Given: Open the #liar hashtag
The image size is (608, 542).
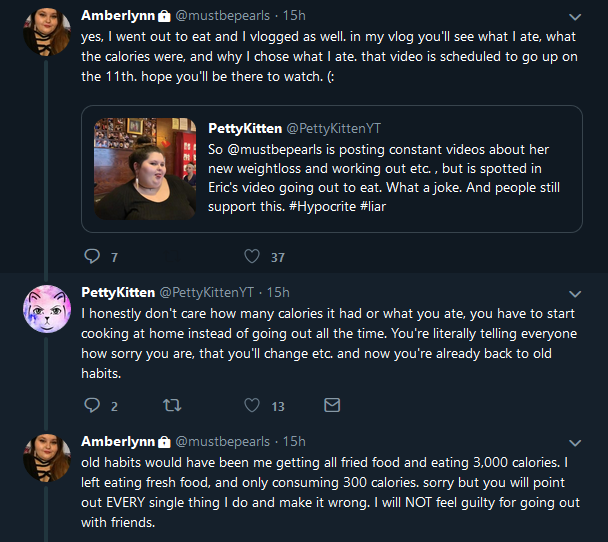Looking at the screenshot, I should click(x=373, y=206).
